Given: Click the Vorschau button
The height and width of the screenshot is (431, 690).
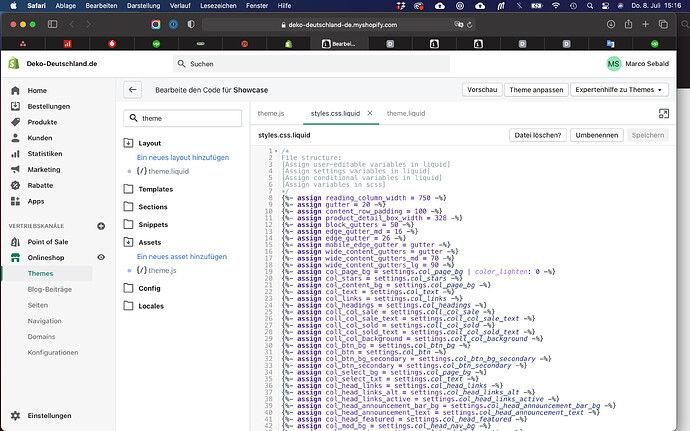Looking at the screenshot, I should tap(482, 90).
